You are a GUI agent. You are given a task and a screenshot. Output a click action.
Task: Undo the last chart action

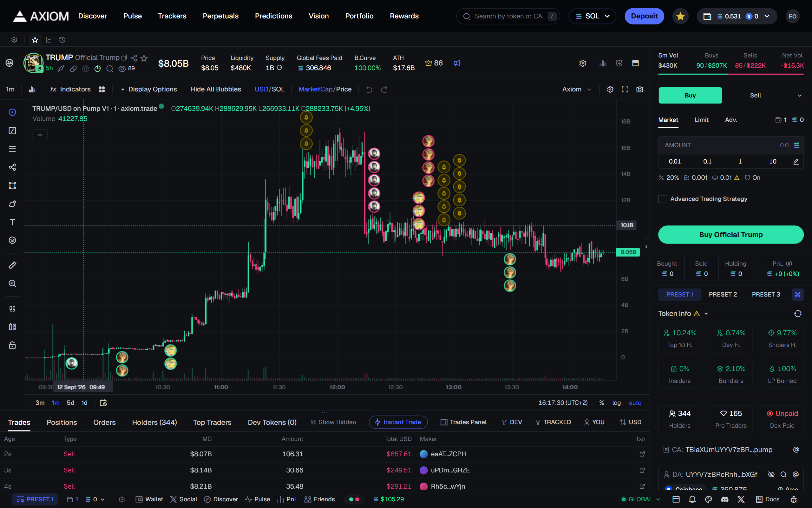(x=369, y=89)
